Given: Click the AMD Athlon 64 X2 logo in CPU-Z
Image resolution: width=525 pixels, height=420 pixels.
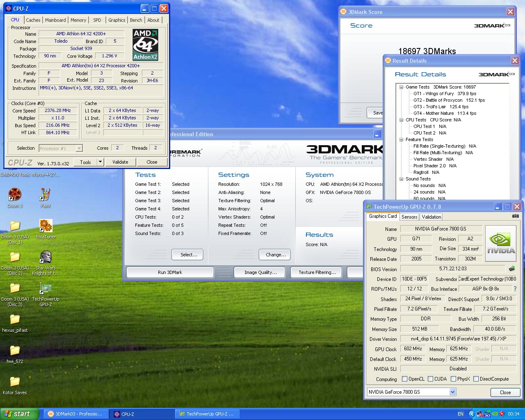Looking at the screenshot, I should pos(145,45).
